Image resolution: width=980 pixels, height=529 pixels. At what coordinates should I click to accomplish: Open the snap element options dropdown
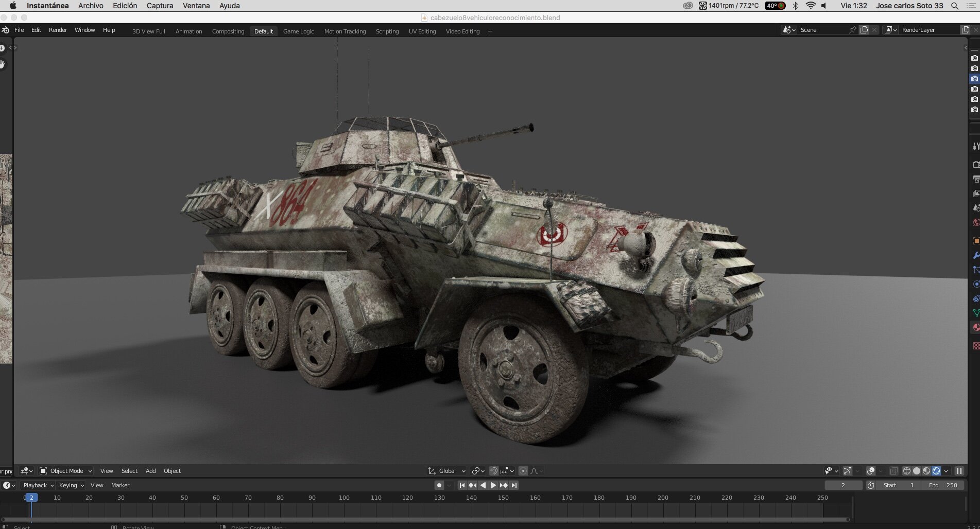point(507,471)
